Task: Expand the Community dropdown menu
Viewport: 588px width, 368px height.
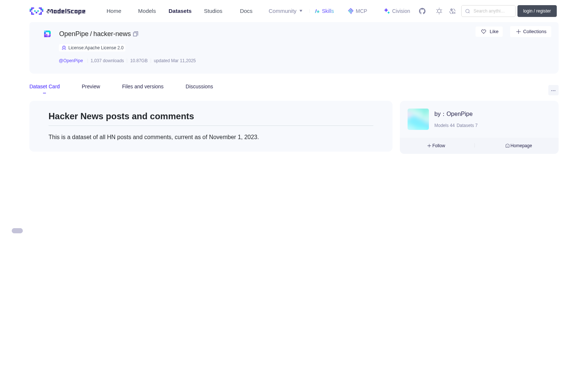Action: click(x=286, y=11)
